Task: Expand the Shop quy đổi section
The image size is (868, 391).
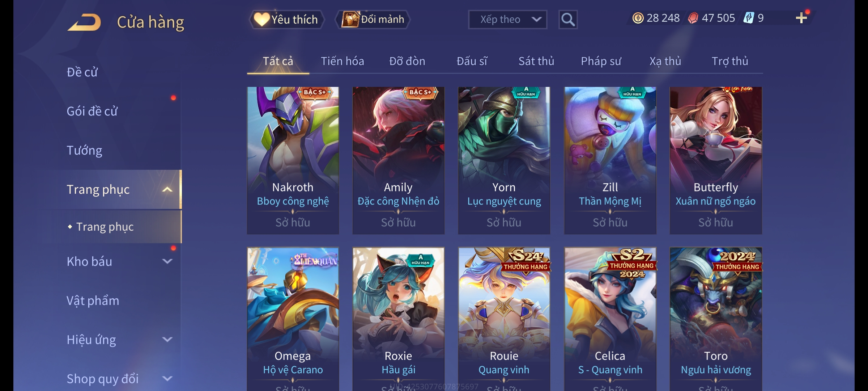Action: coord(167,378)
